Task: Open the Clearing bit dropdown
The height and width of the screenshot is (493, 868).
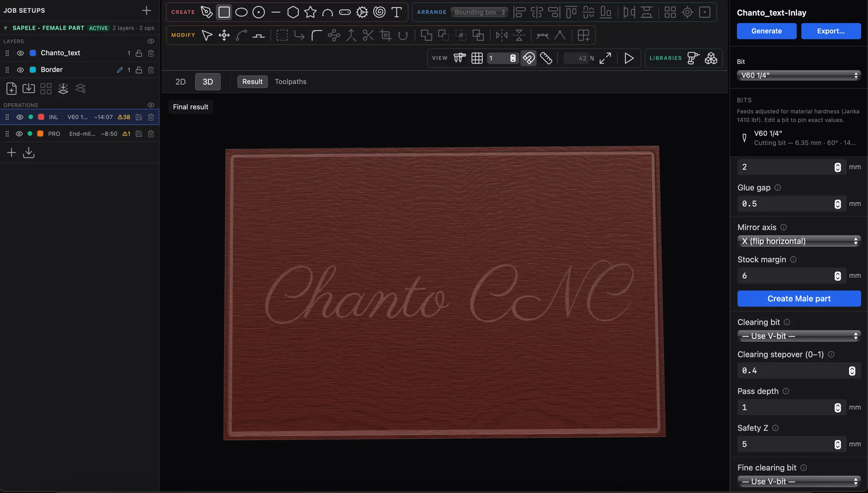Action: 799,336
